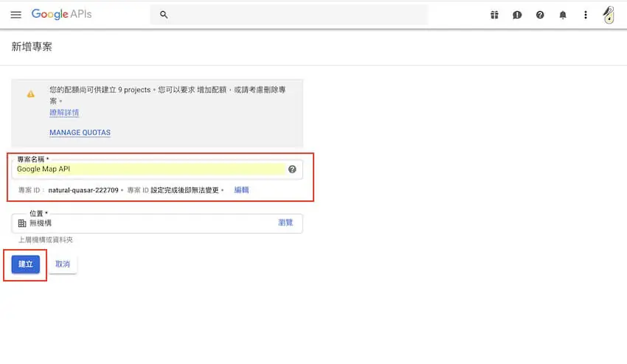The image size is (627, 364).
Task: Click the quota warning triangle icon
Action: click(x=31, y=94)
